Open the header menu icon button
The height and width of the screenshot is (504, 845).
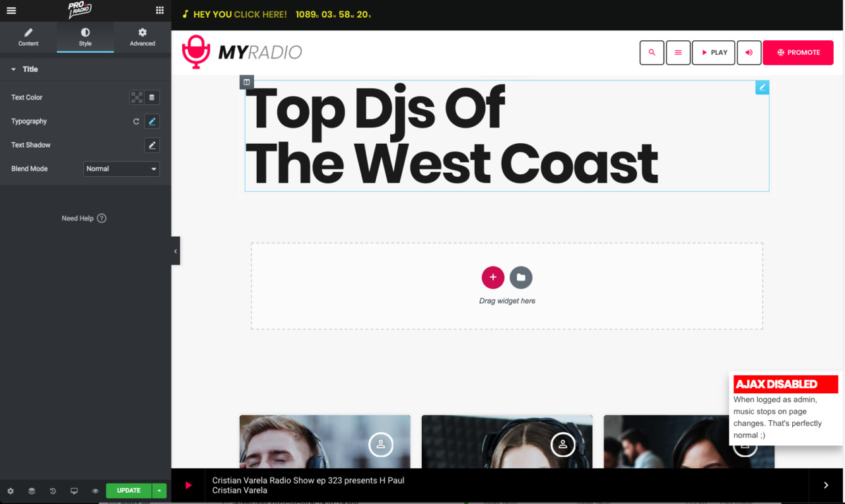pyautogui.click(x=678, y=53)
